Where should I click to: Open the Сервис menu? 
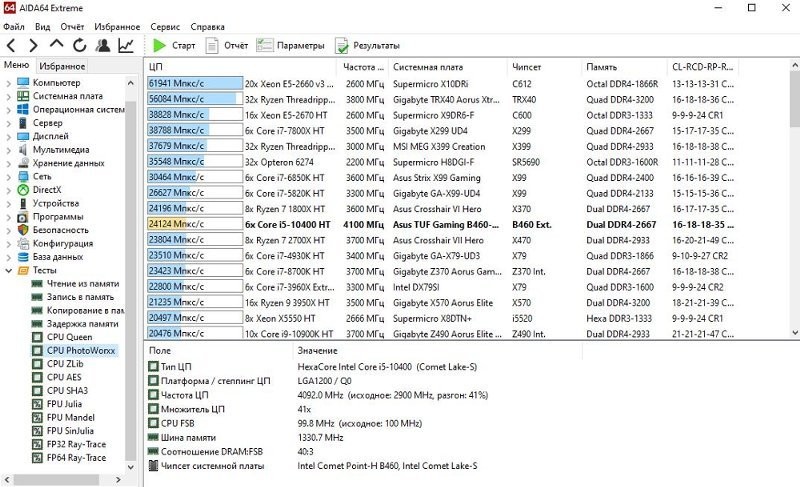tap(165, 27)
